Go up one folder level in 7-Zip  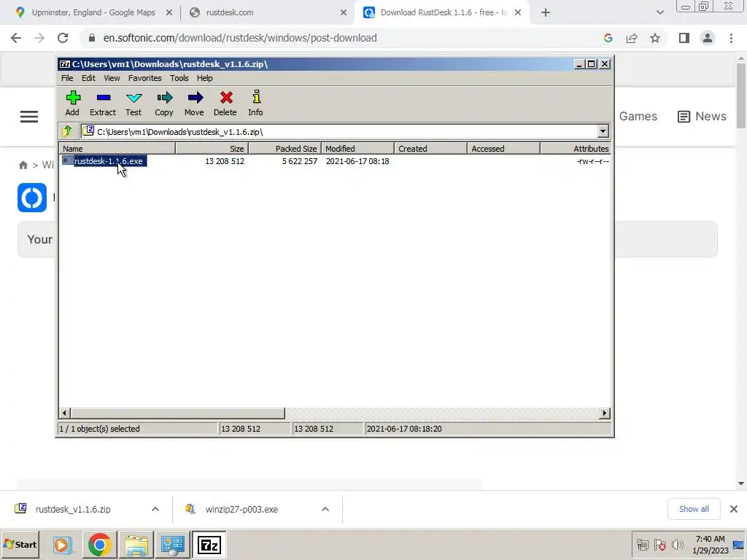point(67,131)
